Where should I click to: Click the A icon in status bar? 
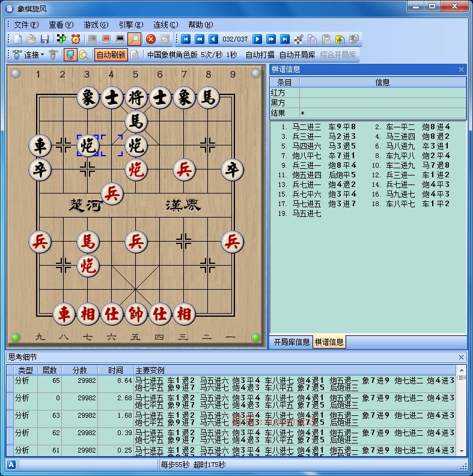click(11, 465)
